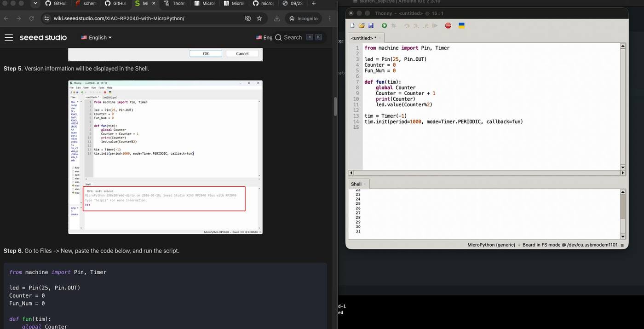Click 'def fun(tim):' line in Thonny editor
The height and width of the screenshot is (329, 644).
click(x=383, y=82)
